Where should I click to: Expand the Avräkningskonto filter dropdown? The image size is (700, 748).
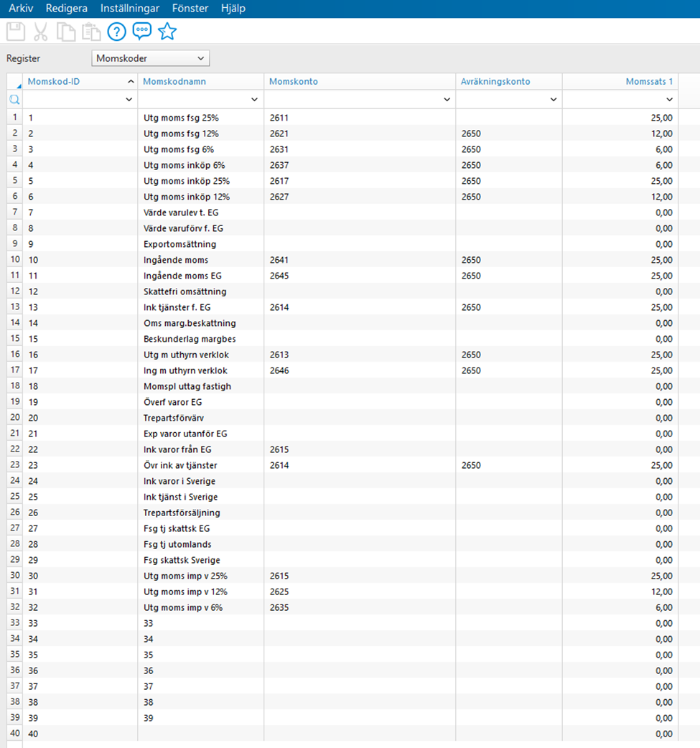pos(553,99)
